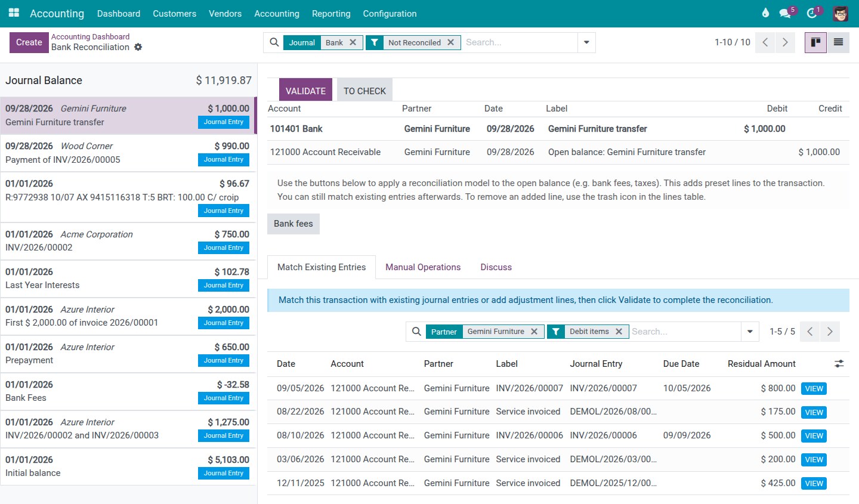Open the Customers menu
Image resolution: width=859 pixels, height=504 pixels.
point(174,14)
